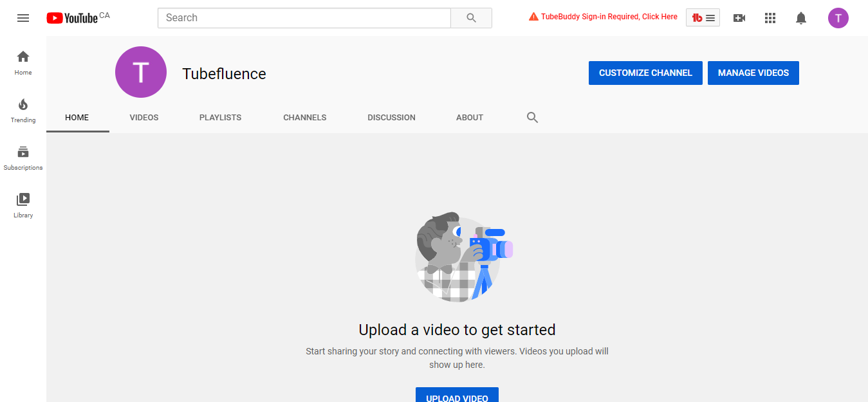Open Library in the sidebar

[x=23, y=206]
